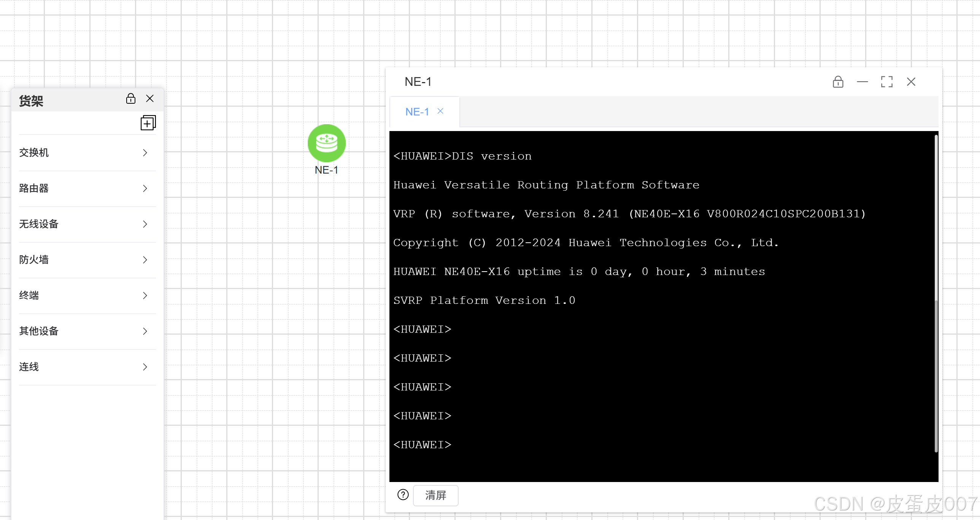Minimize the NE-1 terminal window
This screenshot has height=520, width=980.
[862, 82]
